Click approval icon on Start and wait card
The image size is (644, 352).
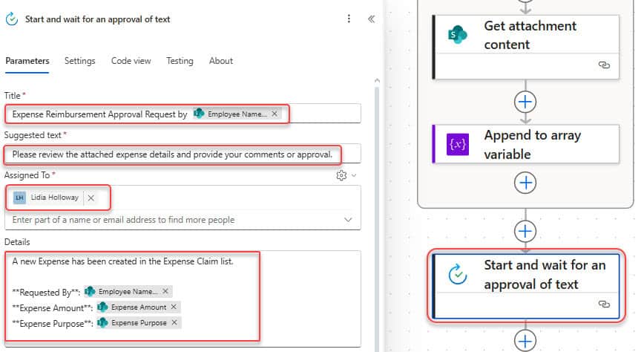pyautogui.click(x=458, y=274)
